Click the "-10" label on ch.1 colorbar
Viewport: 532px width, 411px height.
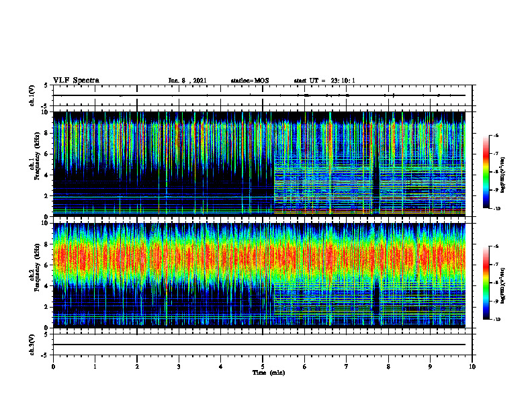496,209
